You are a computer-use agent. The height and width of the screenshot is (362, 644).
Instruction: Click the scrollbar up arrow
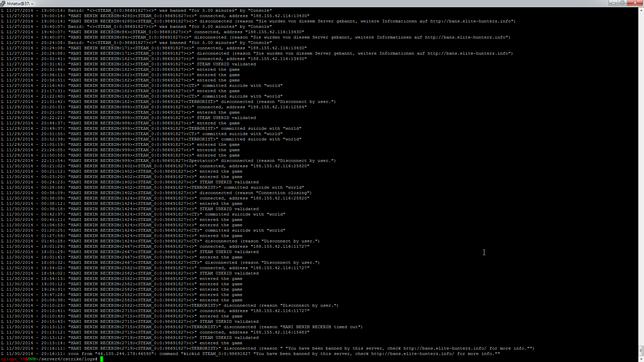click(641, 10)
